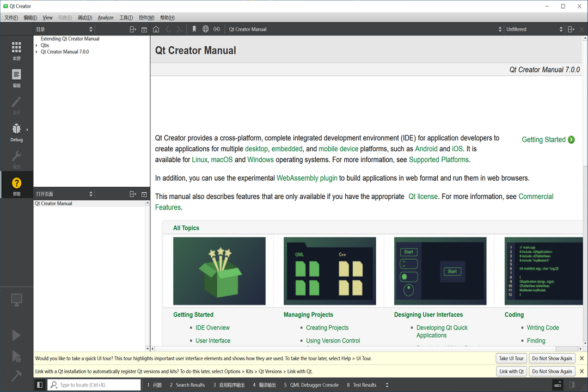Open the Unfiltered documentation filter dropdown

click(534, 29)
